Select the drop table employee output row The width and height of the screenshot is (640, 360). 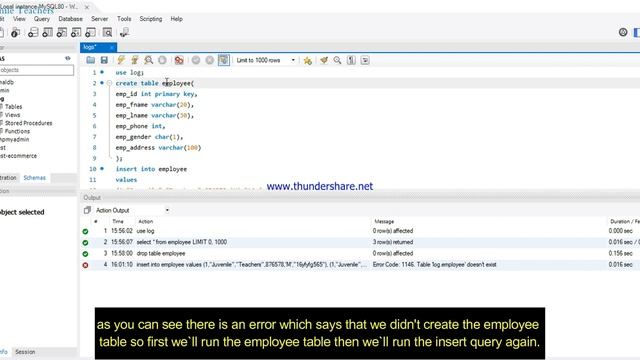point(360,253)
